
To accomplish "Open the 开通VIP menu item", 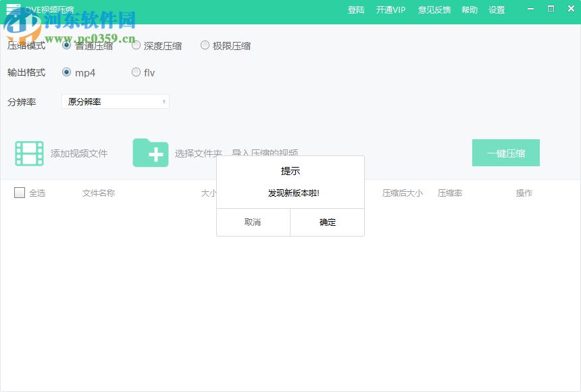I will [390, 10].
